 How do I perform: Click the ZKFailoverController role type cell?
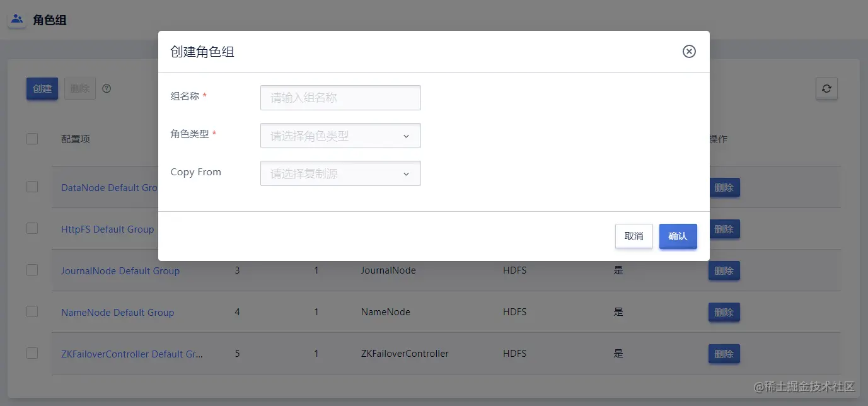405,354
